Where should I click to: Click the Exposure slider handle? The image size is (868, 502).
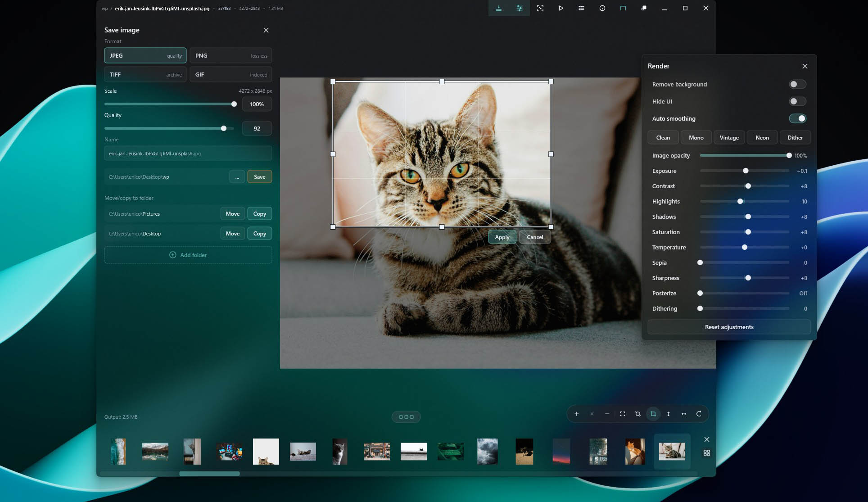coord(746,171)
